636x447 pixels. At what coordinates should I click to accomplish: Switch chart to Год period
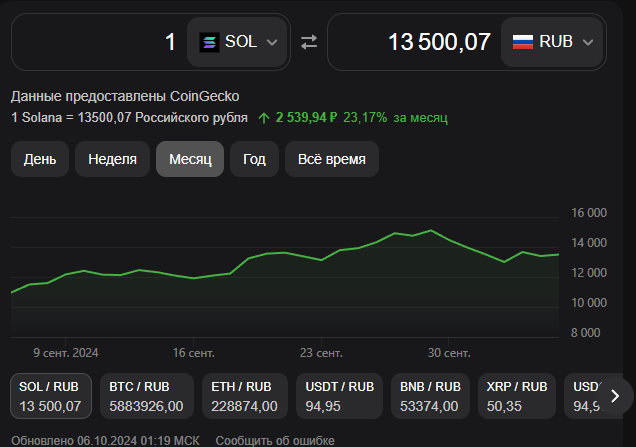(x=254, y=159)
